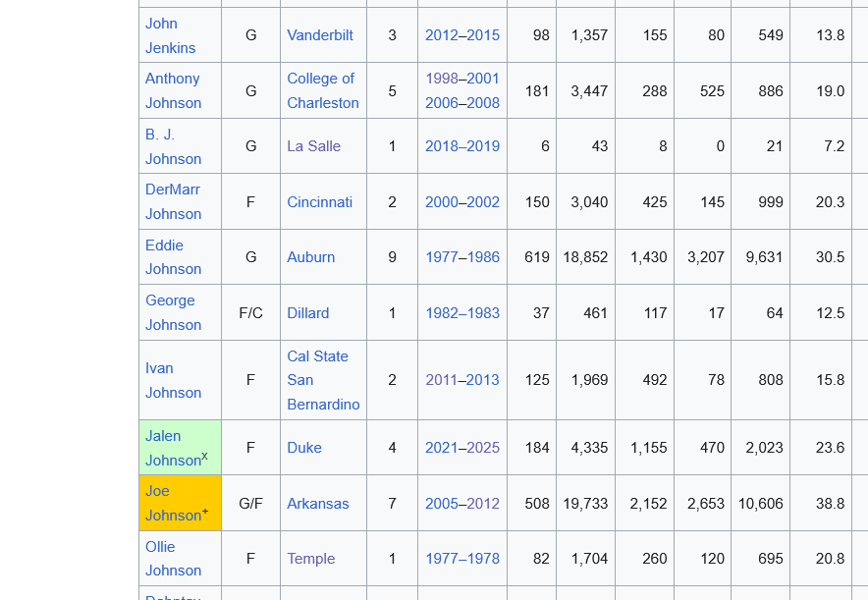The height and width of the screenshot is (600, 868).
Task: Follow the Duke college link
Action: pos(304,447)
